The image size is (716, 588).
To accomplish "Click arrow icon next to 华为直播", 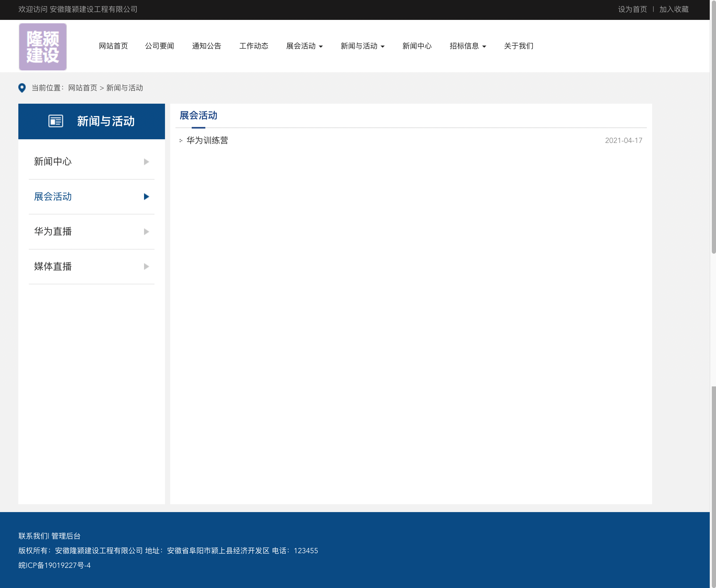I will (x=146, y=232).
